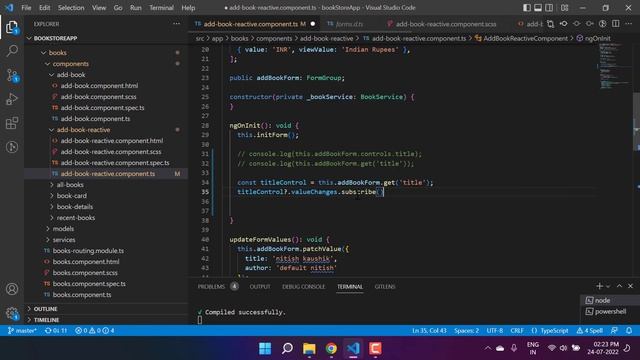The image size is (640, 360).
Task: Click the feedback icon in status bar
Action: (x=614, y=331)
